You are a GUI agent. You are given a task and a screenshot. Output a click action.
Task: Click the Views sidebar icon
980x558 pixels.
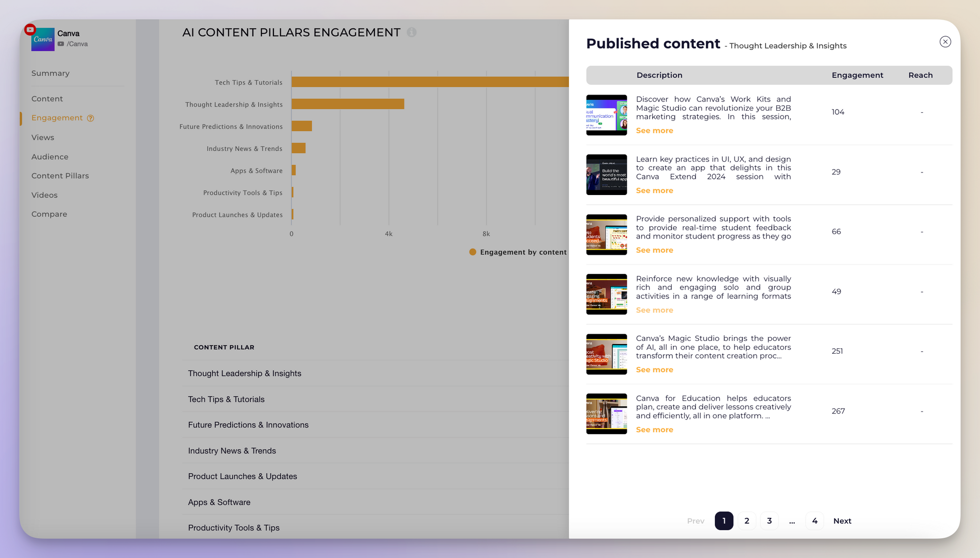(x=43, y=137)
